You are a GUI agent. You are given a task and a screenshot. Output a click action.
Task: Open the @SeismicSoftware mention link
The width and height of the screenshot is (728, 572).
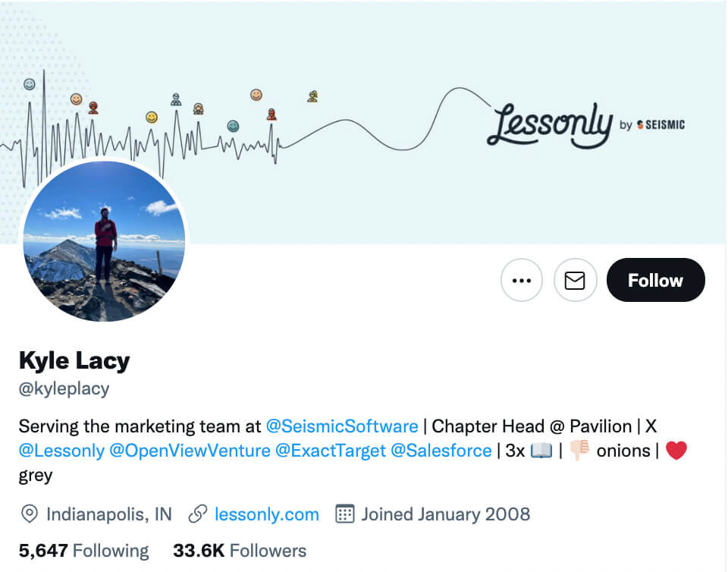click(x=342, y=426)
